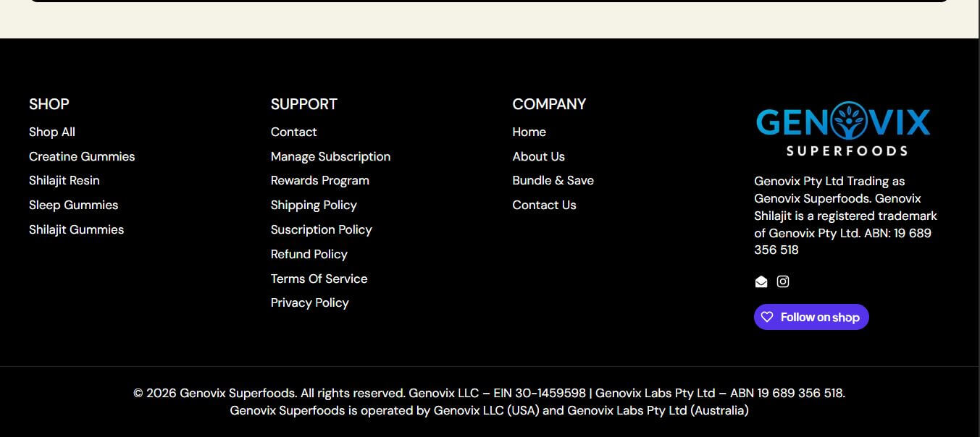Open the Bundle & Save page
This screenshot has width=980, height=437.
[553, 180]
